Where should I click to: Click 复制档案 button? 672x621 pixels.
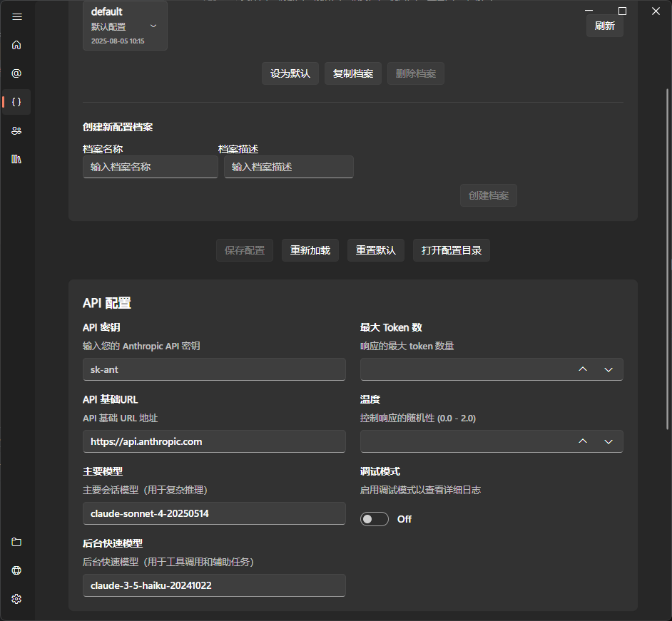click(x=352, y=73)
